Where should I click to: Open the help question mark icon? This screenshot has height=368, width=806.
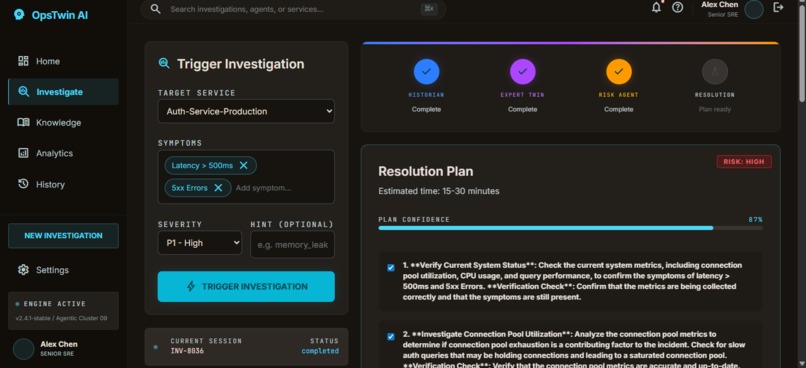[677, 8]
